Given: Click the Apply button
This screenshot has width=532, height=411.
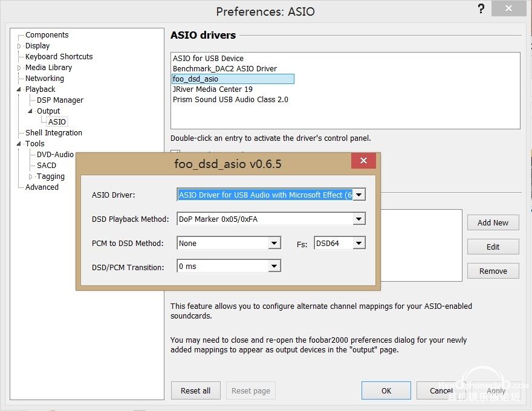Looking at the screenshot, I should coord(496,390).
